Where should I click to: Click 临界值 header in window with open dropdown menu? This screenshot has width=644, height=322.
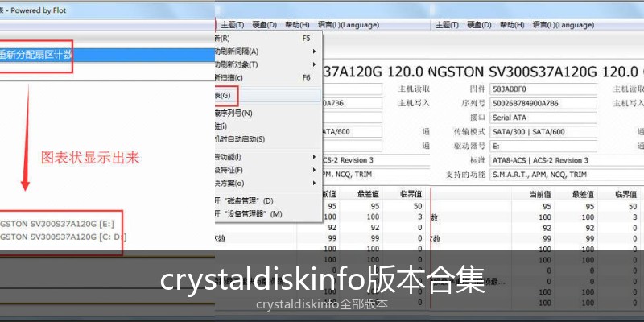pos(411,194)
